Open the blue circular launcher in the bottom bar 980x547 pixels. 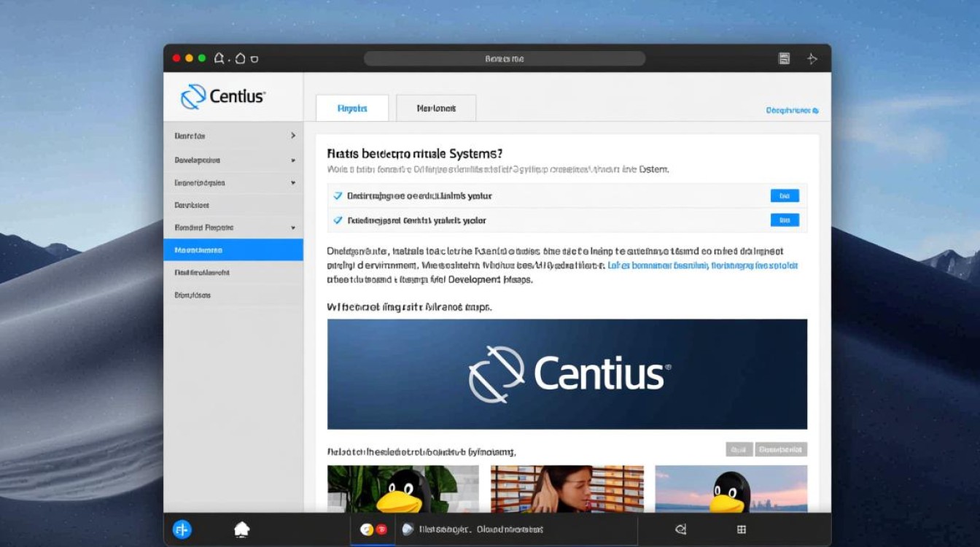[x=182, y=529]
